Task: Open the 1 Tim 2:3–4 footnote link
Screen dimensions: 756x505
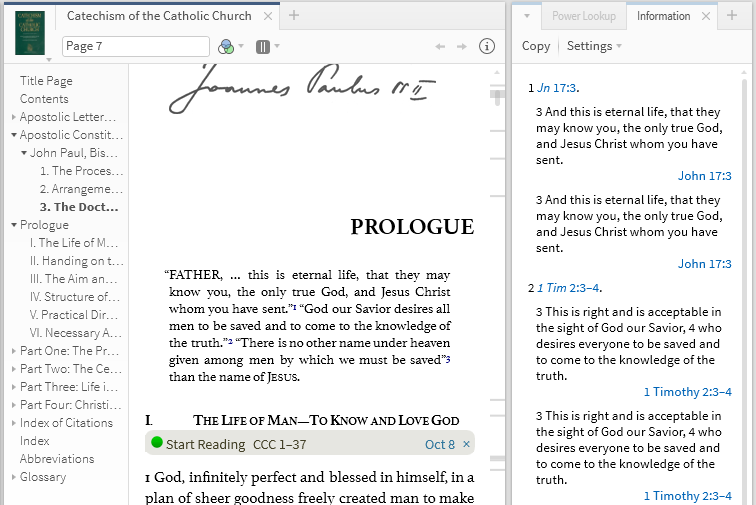Action: tap(568, 288)
